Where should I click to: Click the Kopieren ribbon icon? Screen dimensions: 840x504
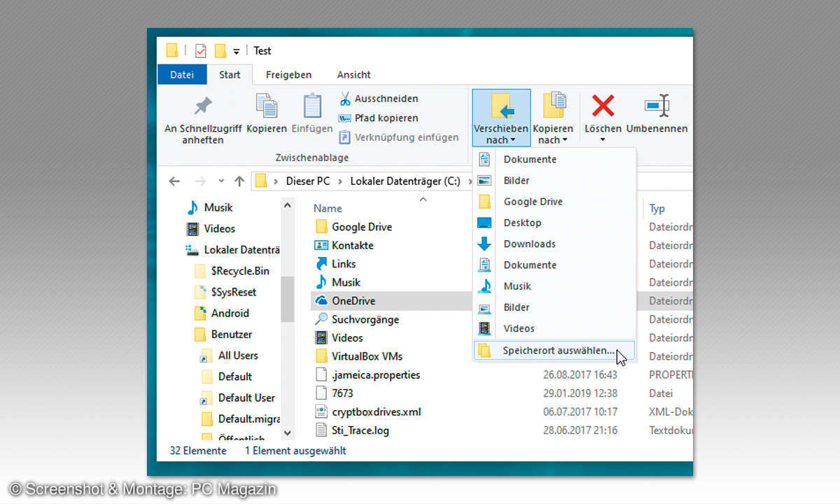pos(267,106)
